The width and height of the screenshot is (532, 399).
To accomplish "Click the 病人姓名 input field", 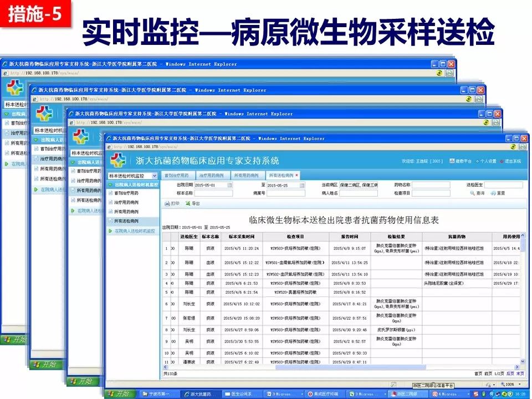I will point(359,193).
